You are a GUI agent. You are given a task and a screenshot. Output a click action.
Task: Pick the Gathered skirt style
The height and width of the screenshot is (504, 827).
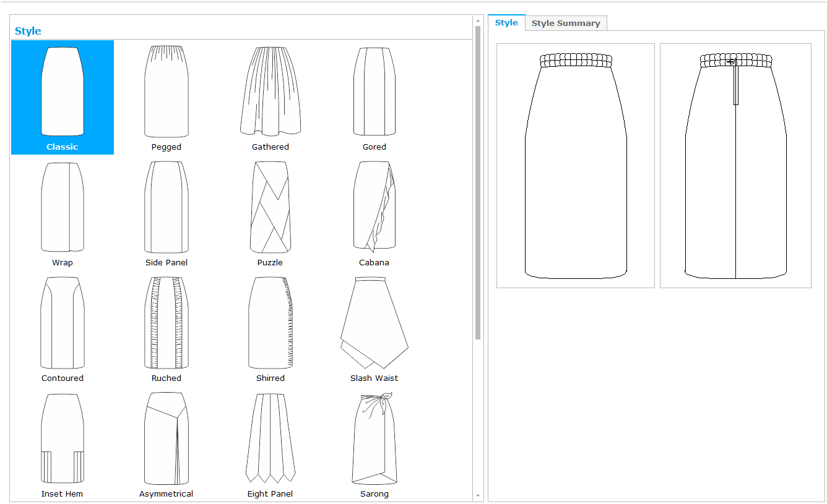[271, 97]
